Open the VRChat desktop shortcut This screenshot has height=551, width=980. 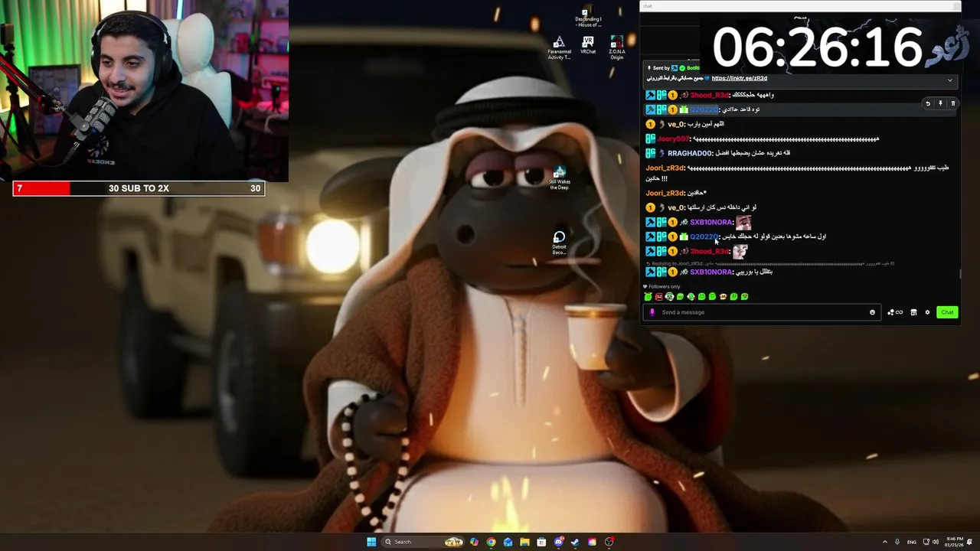coord(588,45)
